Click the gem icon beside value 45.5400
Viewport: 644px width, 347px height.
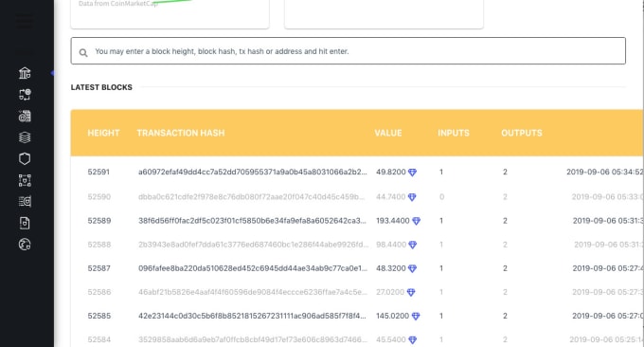(x=413, y=340)
